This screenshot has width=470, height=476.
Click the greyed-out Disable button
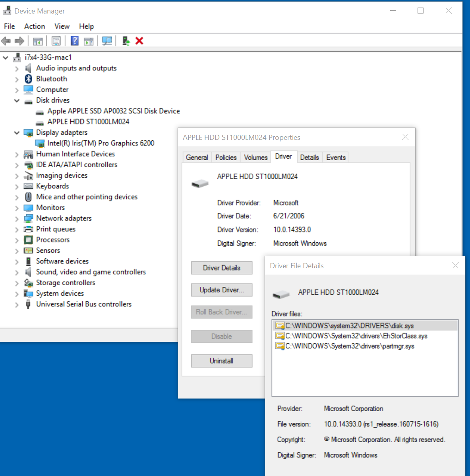tap(222, 337)
